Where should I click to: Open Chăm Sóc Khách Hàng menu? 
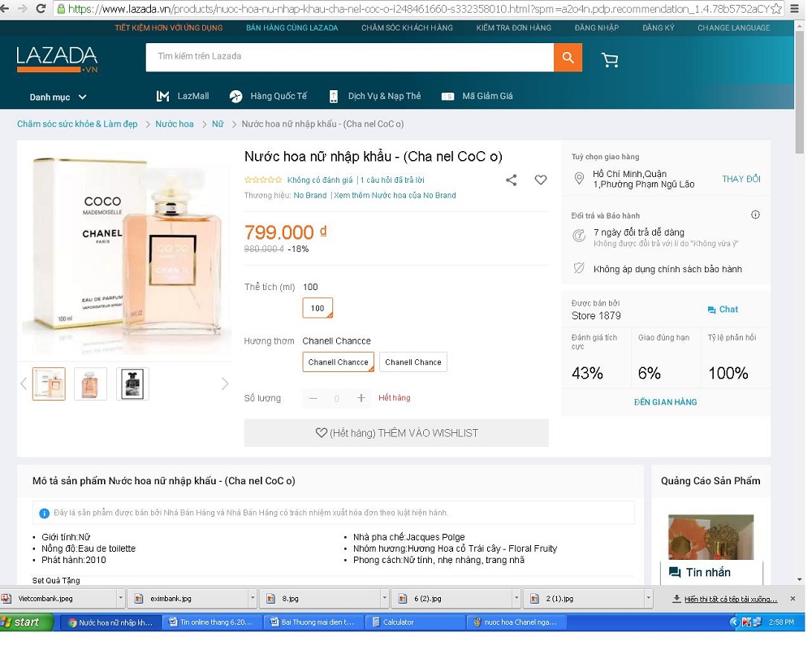407,28
